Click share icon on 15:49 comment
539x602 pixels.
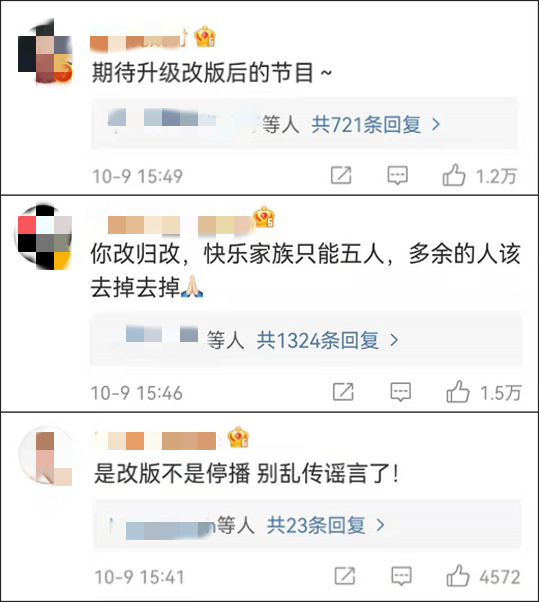pos(341,176)
